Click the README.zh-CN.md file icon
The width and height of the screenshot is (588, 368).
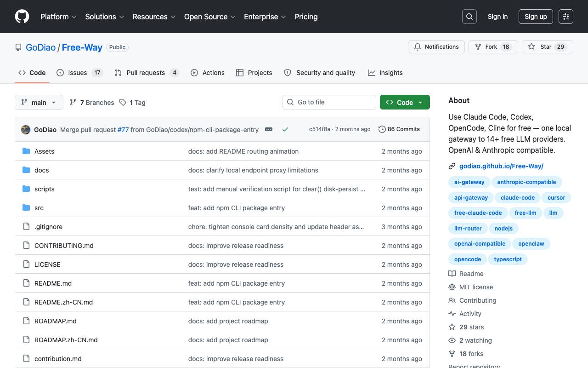point(26,302)
